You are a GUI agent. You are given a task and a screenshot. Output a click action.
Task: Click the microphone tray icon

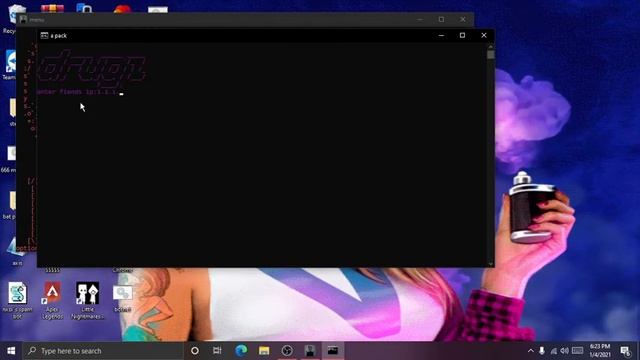[x=542, y=351]
